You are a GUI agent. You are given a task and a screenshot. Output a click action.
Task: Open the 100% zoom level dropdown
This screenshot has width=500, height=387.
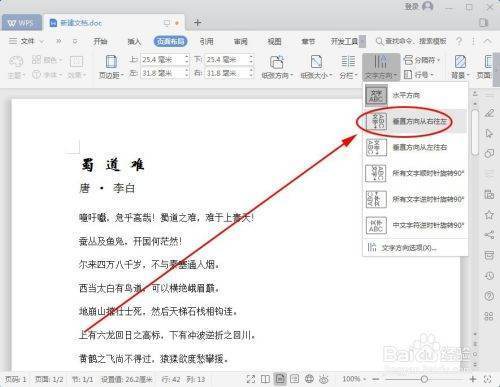354,379
